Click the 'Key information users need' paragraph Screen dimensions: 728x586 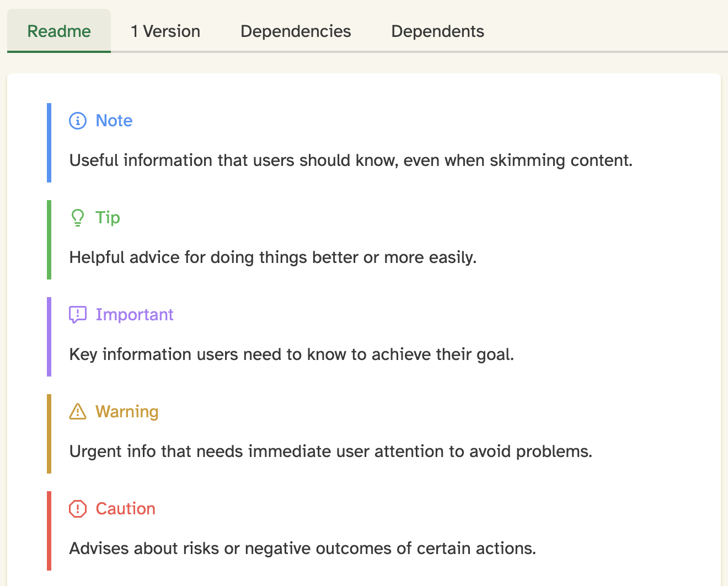click(292, 354)
